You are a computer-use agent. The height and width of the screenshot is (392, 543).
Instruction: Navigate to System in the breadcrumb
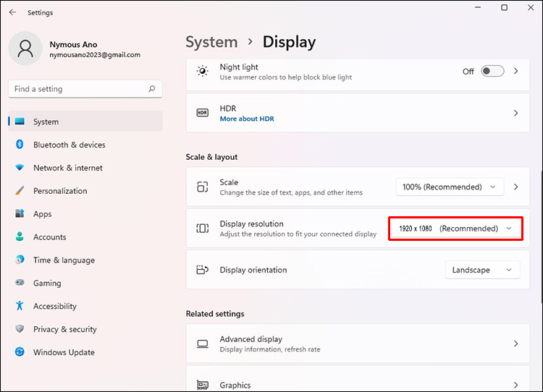[211, 42]
